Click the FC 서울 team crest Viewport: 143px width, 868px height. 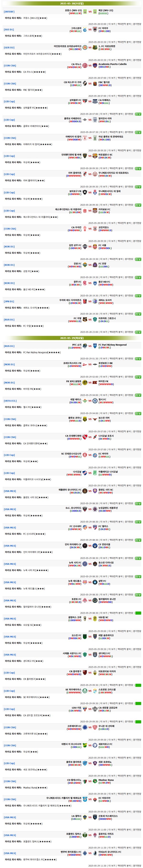point(95,247)
